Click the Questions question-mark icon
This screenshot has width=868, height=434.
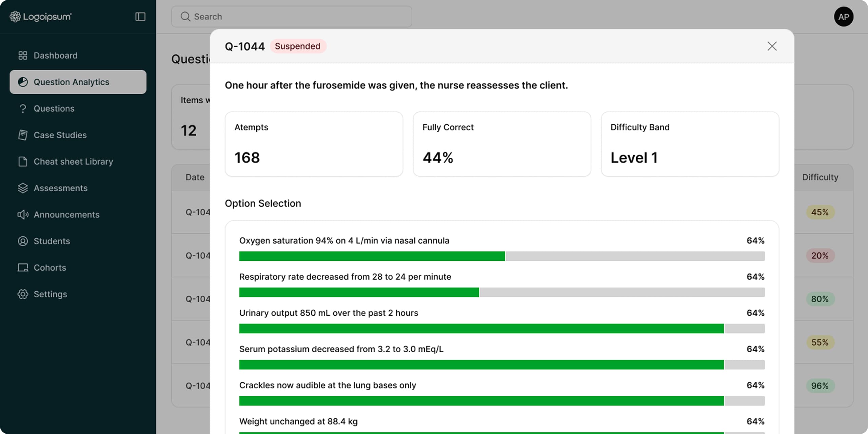(x=23, y=108)
